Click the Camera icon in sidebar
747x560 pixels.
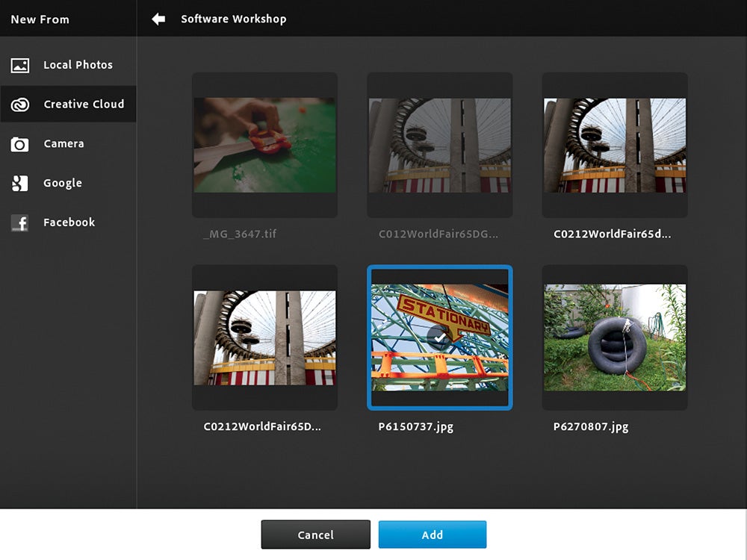[x=20, y=144]
